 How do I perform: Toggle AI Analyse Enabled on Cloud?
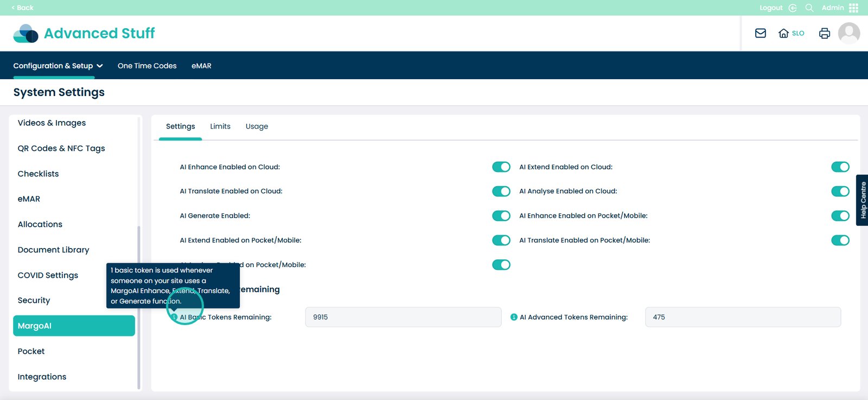(840, 191)
